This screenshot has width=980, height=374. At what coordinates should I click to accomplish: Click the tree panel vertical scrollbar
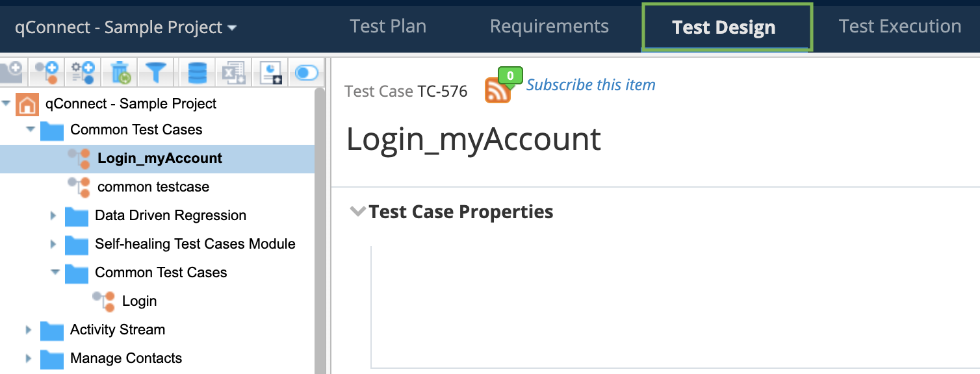click(x=320, y=227)
